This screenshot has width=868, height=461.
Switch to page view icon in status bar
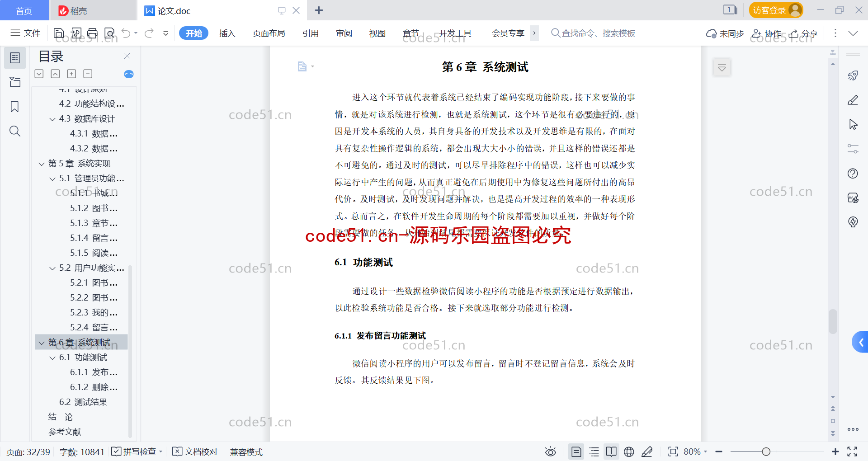pyautogui.click(x=576, y=452)
